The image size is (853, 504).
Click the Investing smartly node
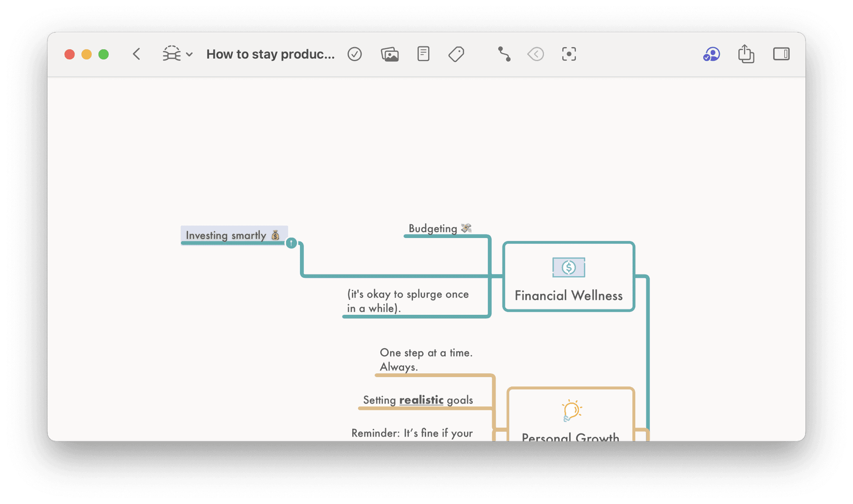[227, 235]
